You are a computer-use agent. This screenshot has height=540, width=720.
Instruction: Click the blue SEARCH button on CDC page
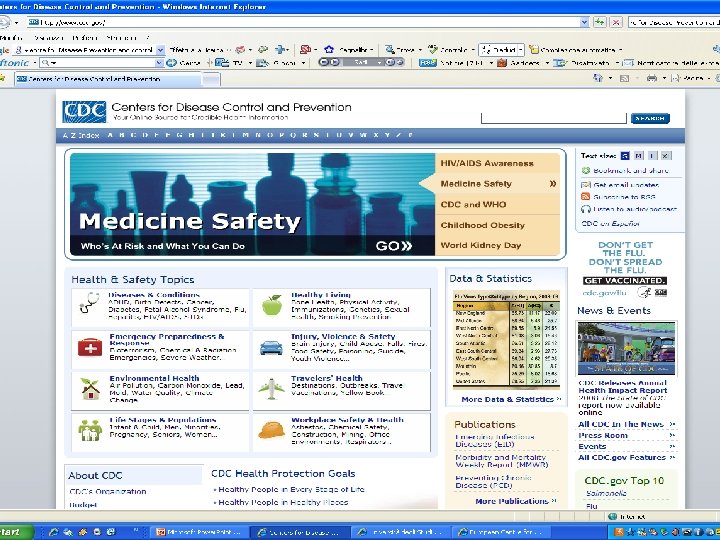(x=650, y=118)
